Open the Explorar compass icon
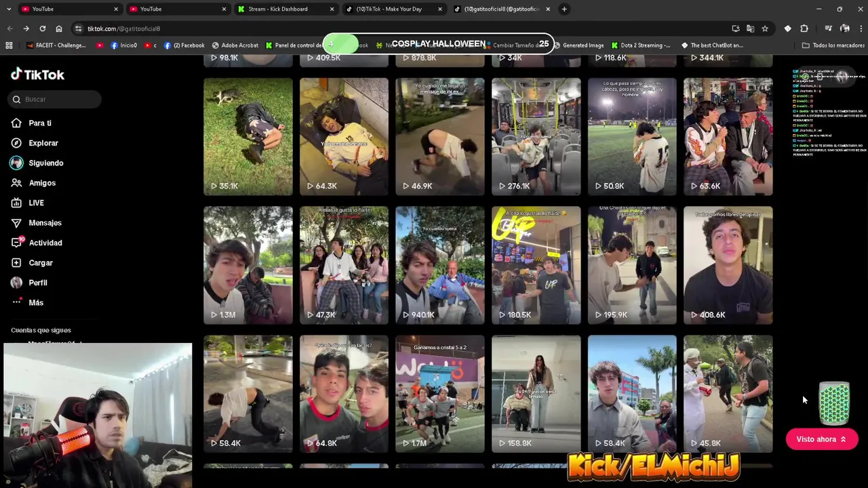 16,143
